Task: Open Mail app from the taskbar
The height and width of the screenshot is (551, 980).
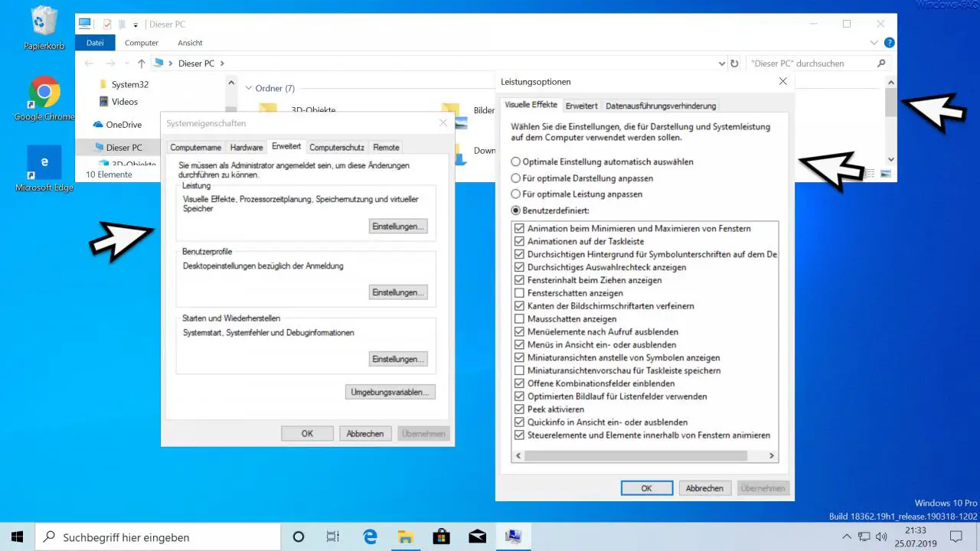Action: (477, 537)
